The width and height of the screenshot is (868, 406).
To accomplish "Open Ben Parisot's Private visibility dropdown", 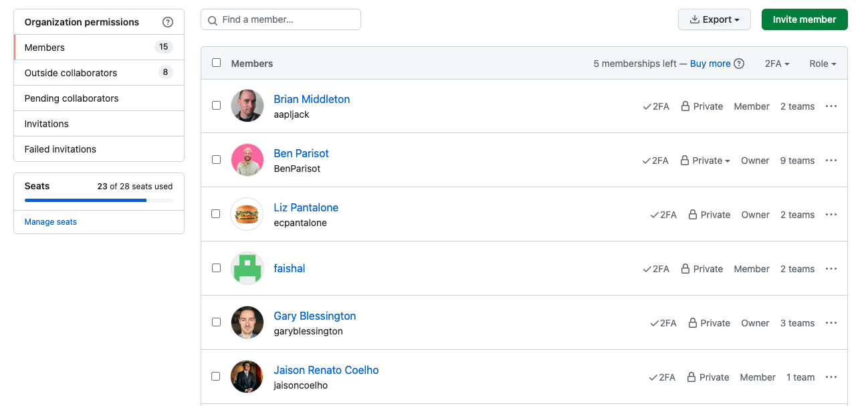I will [x=706, y=161].
